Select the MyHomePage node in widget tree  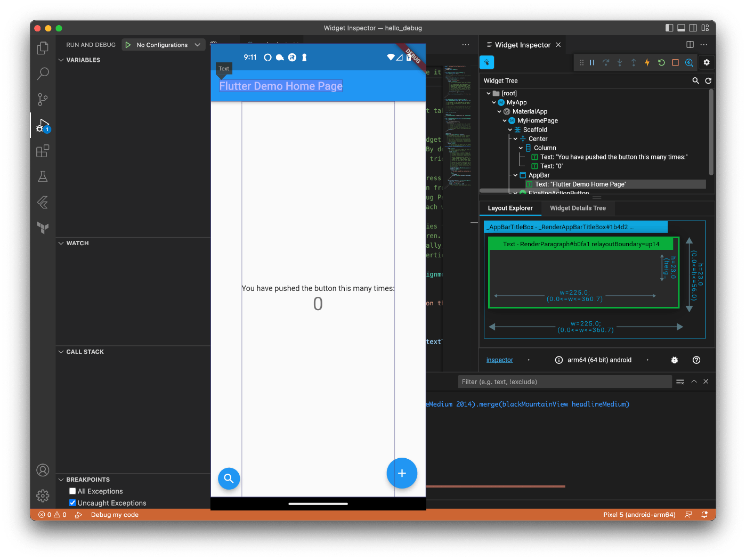[x=537, y=120]
